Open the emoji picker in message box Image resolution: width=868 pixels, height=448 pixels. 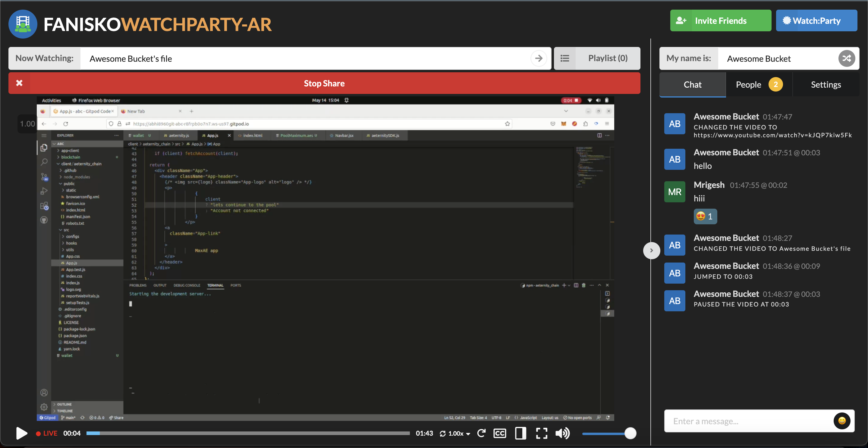(842, 421)
